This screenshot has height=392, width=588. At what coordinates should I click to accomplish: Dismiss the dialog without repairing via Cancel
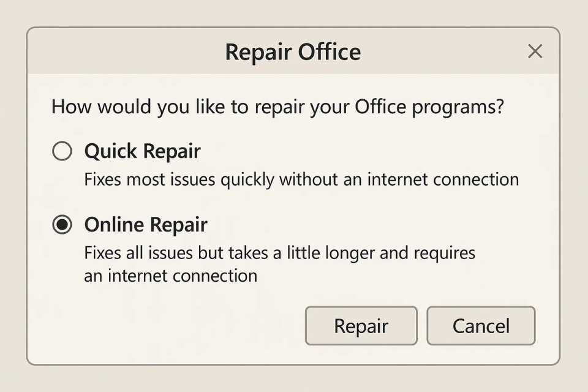[481, 326]
